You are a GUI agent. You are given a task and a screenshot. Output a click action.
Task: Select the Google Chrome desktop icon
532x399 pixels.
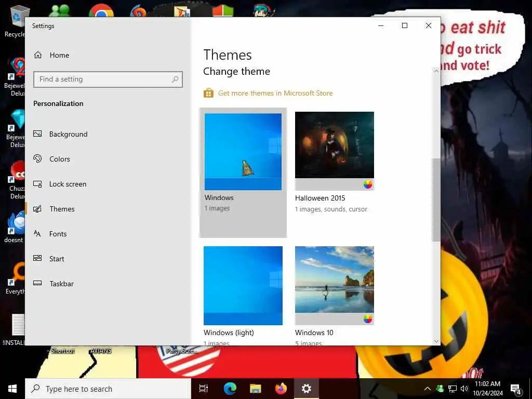coord(101,11)
